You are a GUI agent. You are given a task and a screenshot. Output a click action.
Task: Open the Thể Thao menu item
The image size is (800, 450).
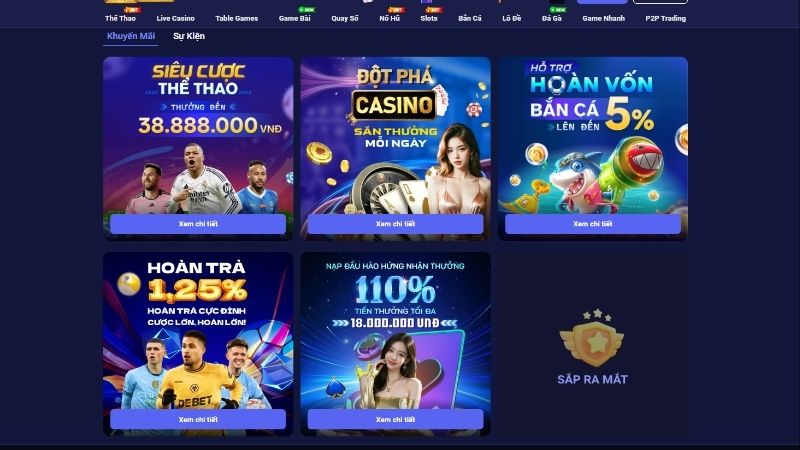click(120, 18)
